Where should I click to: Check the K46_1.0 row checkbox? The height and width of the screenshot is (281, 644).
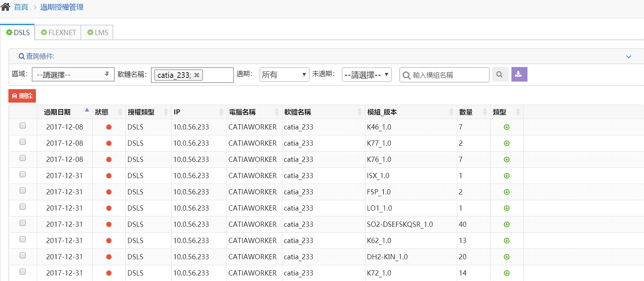pos(23,126)
